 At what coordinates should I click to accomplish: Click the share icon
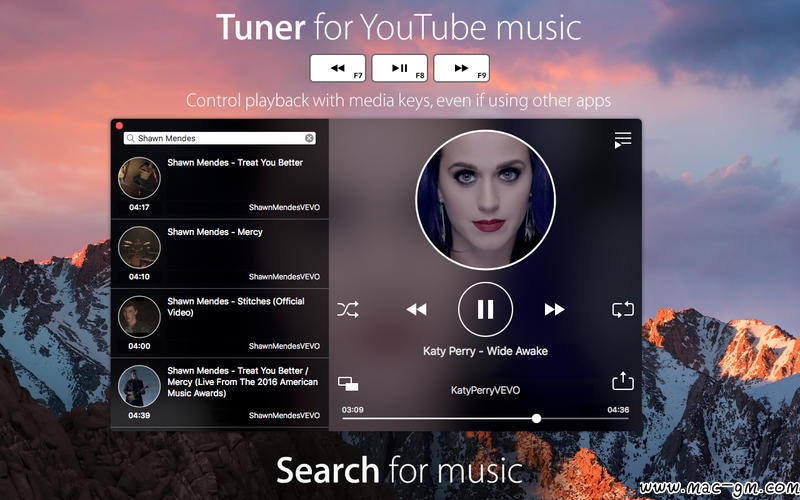622,381
